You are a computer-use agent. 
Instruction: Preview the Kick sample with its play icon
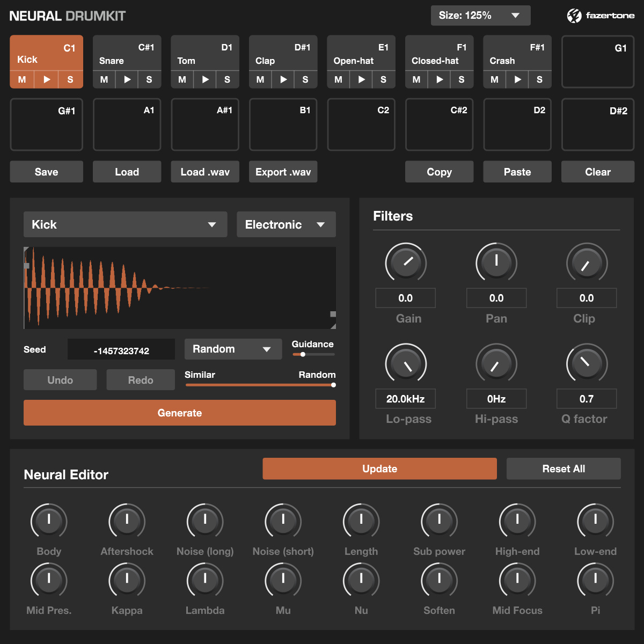(x=46, y=79)
